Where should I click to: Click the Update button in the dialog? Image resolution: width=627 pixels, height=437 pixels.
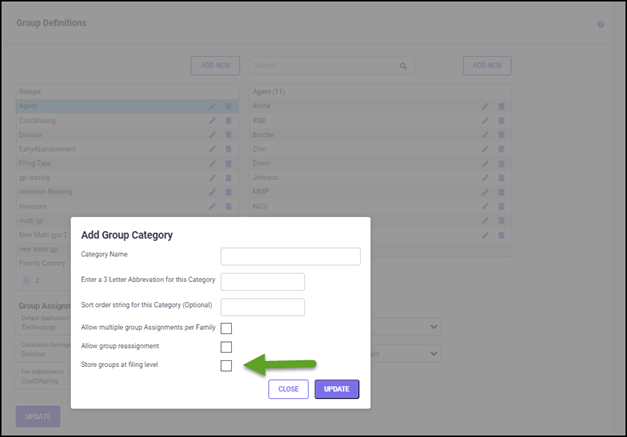click(x=336, y=389)
